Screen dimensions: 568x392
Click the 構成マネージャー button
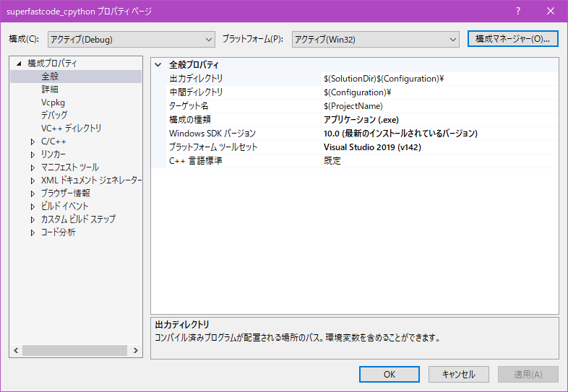[512, 38]
